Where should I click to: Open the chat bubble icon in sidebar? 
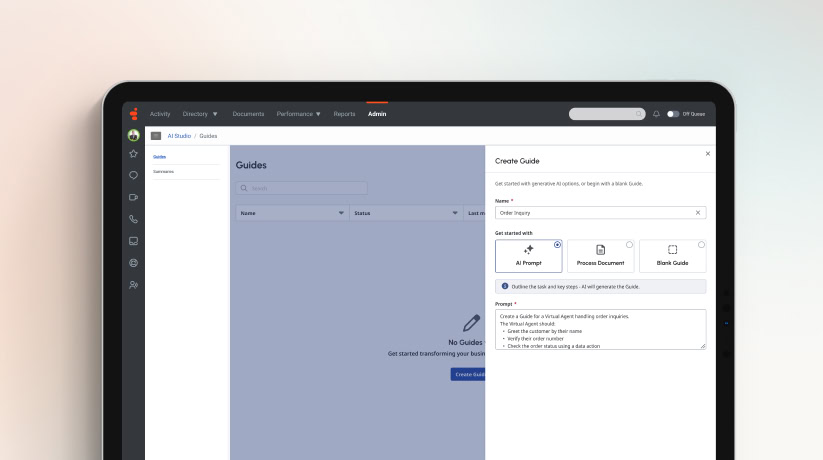pyautogui.click(x=133, y=175)
